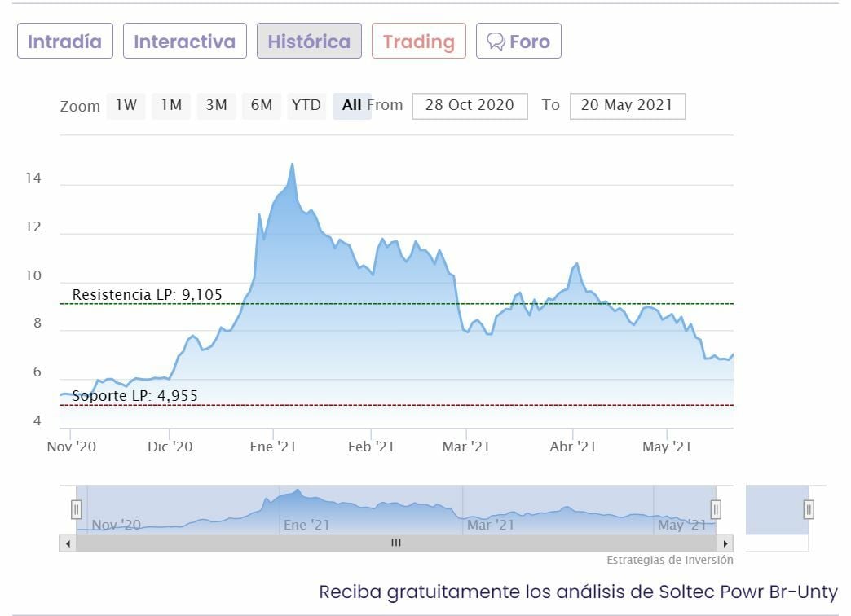The image size is (851, 616).
Task: Click the Foro speech bubble icon
Action: [x=496, y=42]
